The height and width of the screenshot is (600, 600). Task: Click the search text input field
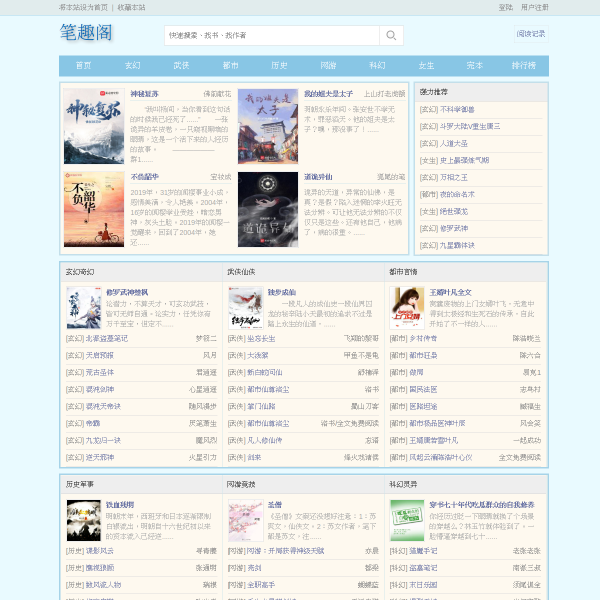[272, 35]
